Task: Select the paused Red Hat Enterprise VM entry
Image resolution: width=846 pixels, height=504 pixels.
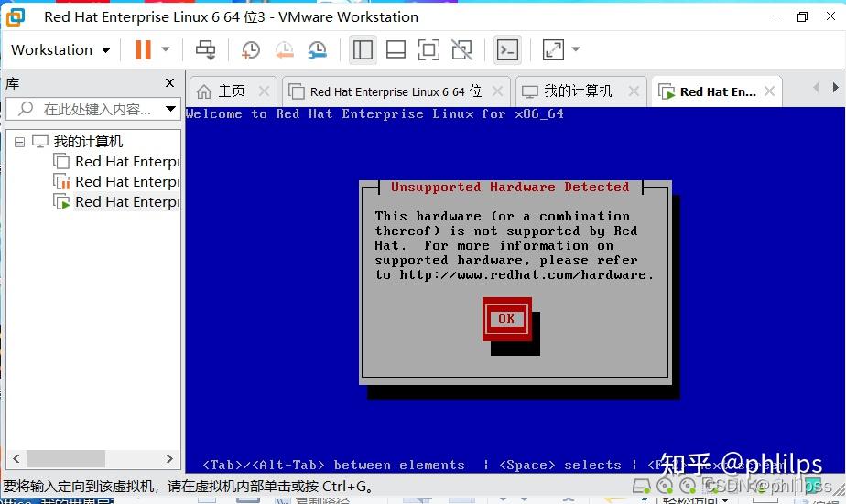Action: pos(117,182)
